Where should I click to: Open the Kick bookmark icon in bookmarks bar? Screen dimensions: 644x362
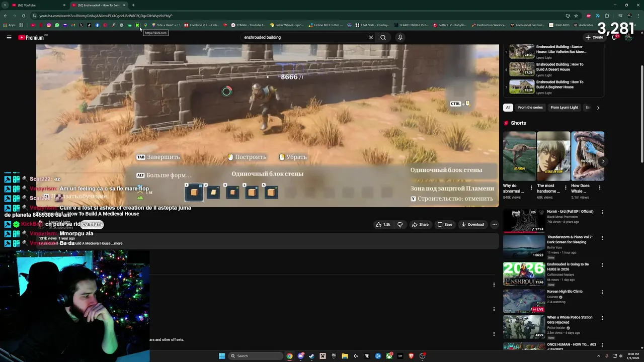[137, 25]
